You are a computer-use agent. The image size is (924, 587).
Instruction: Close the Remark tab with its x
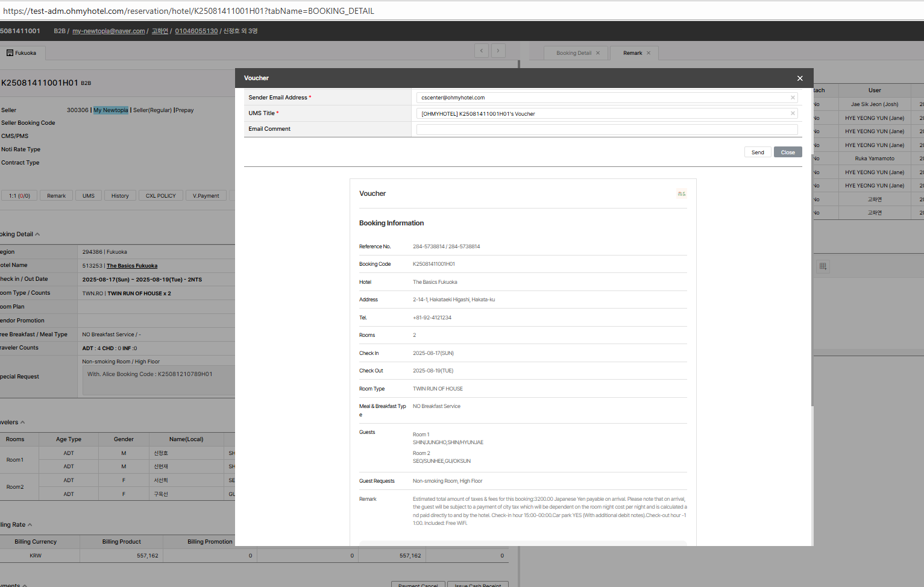[x=649, y=53]
